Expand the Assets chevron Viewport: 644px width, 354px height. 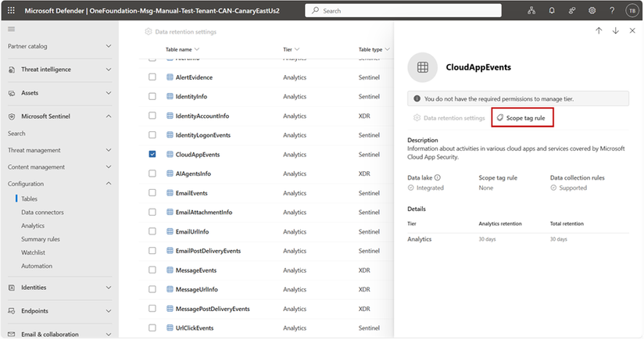tap(109, 93)
